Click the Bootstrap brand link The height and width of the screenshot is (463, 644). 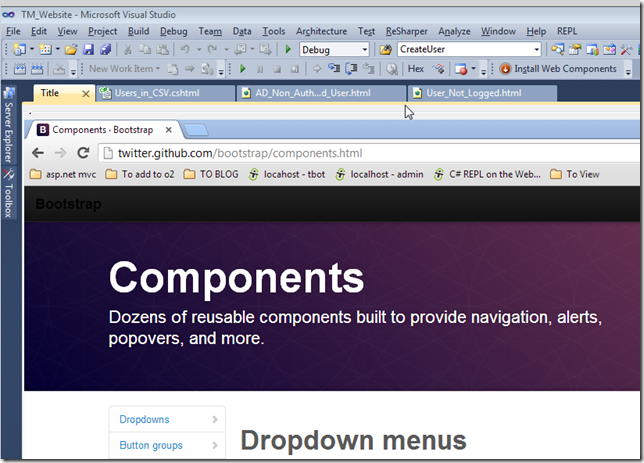(x=69, y=204)
